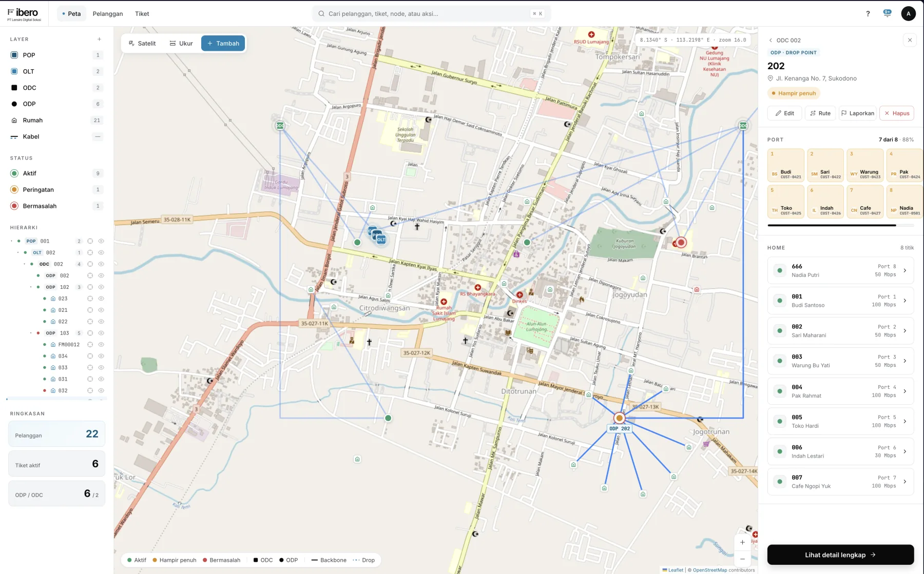Click the Laporkan flag button

[857, 113]
